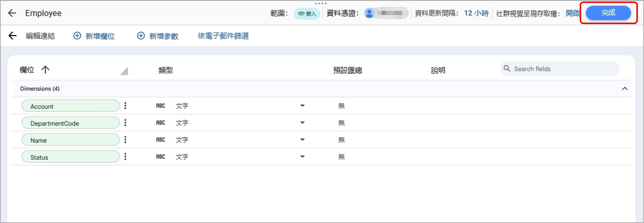Open type dropdown for Account field
The width and height of the screenshot is (644, 223).
tap(302, 106)
